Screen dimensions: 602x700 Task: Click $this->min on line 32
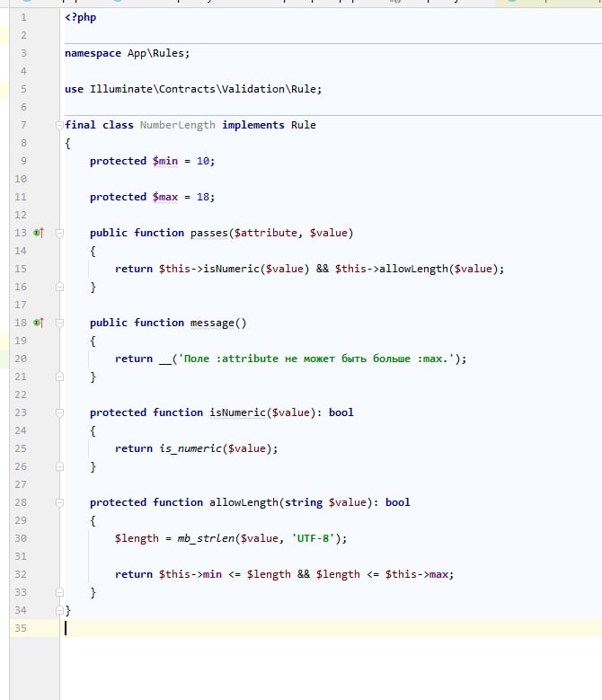(190, 574)
